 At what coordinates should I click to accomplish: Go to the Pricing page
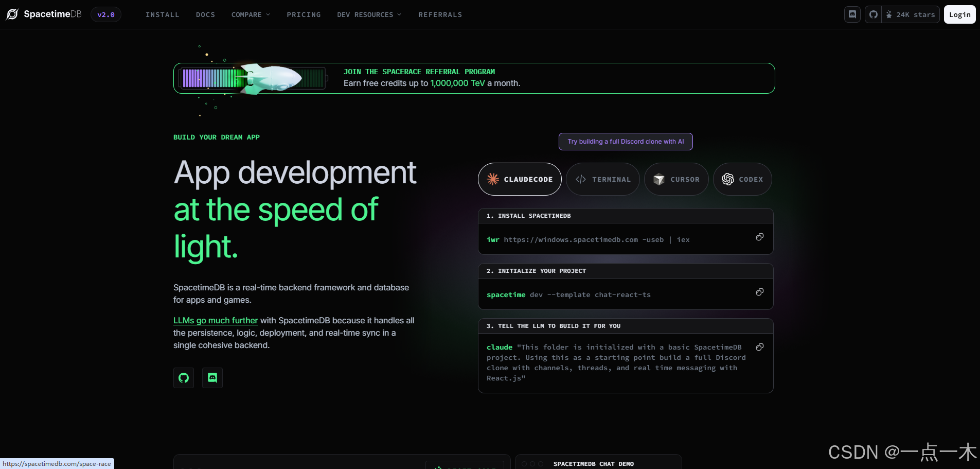coord(304,14)
